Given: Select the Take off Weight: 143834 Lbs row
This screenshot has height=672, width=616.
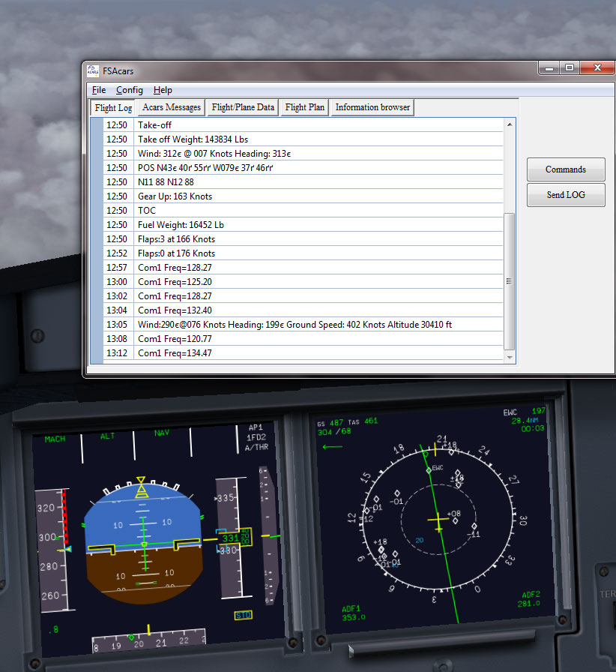Looking at the screenshot, I should (303, 139).
